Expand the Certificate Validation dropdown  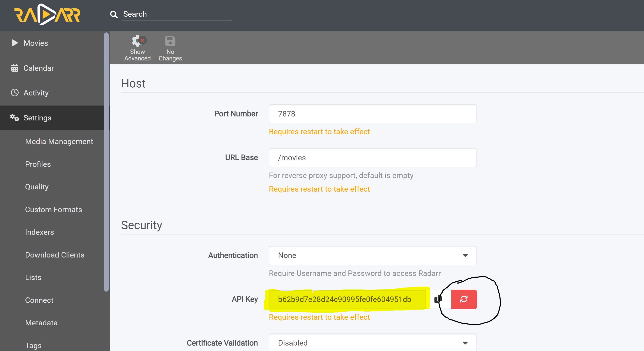point(372,342)
